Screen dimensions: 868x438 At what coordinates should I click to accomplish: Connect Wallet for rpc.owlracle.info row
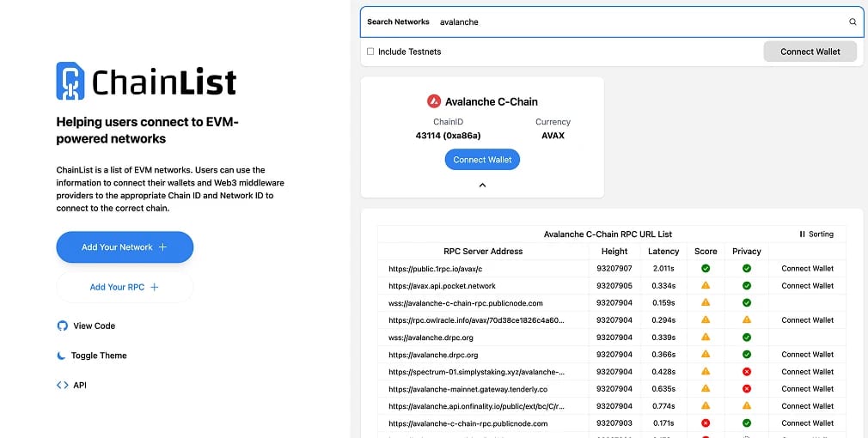coord(808,319)
